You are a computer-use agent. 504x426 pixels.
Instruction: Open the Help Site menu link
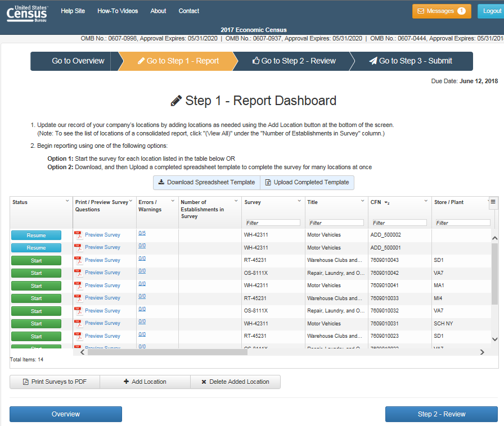tap(73, 11)
